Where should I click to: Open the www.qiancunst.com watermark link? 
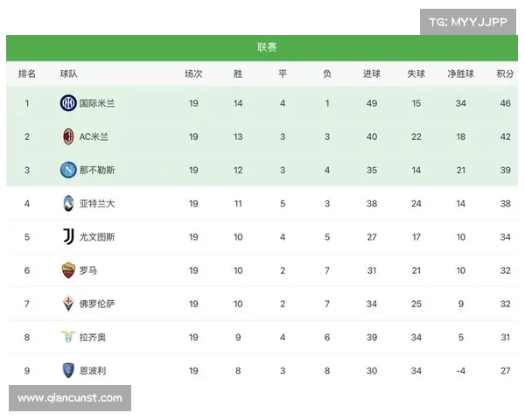click(x=70, y=398)
